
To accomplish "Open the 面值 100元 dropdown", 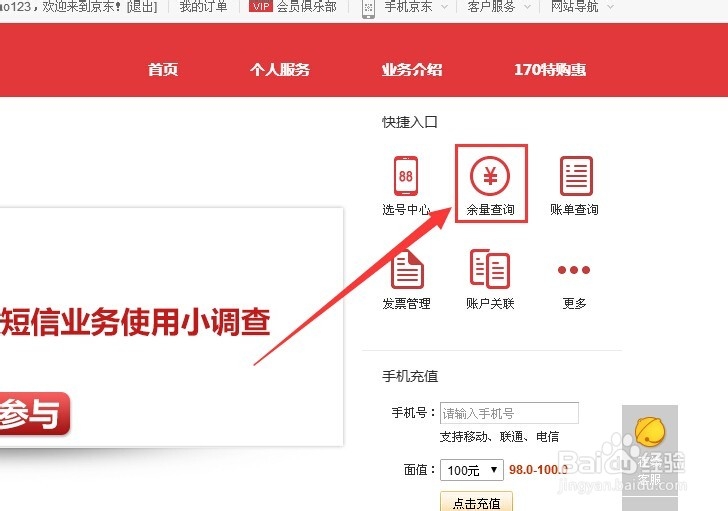I will (472, 470).
